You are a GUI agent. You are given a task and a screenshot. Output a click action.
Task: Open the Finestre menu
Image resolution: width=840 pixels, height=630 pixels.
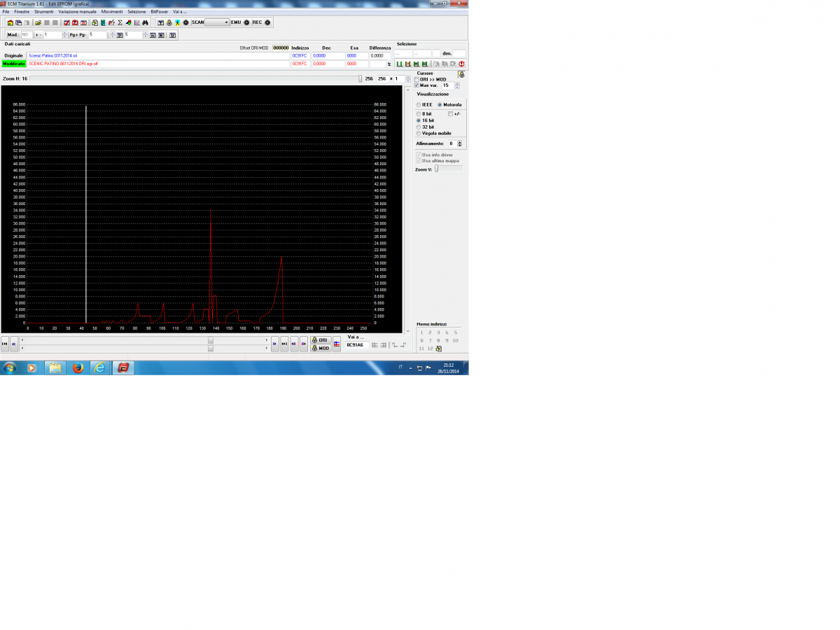coord(22,12)
